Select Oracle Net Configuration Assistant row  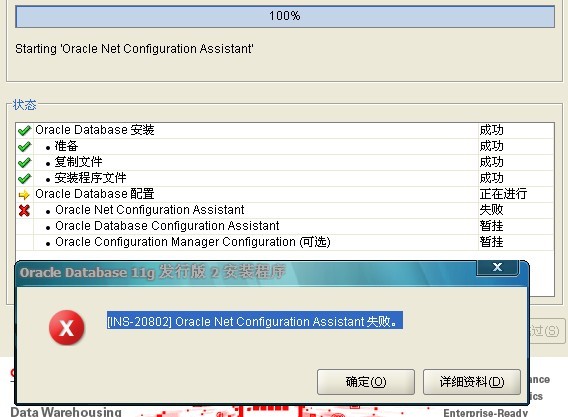pyautogui.click(x=285, y=210)
